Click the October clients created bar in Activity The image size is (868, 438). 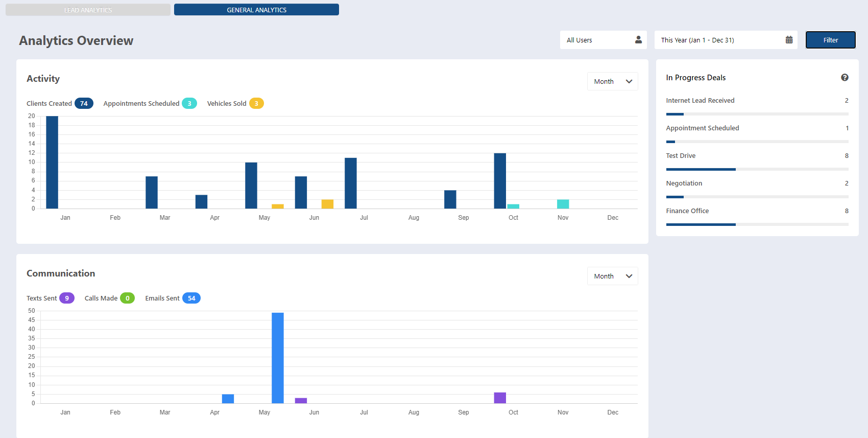tap(500, 181)
